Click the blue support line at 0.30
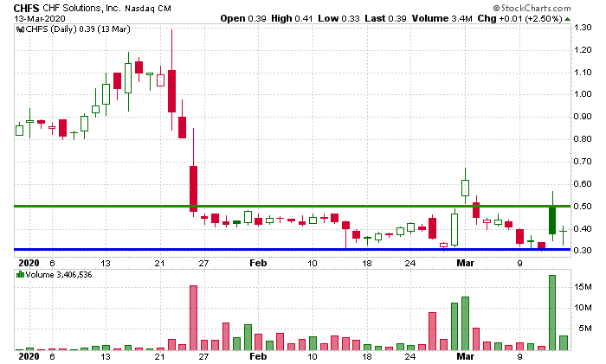 coord(293,249)
